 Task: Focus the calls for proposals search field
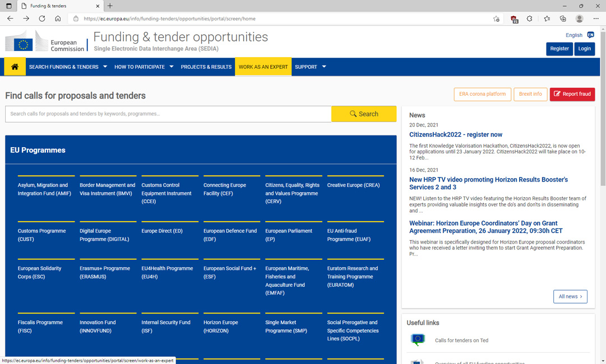(x=168, y=114)
